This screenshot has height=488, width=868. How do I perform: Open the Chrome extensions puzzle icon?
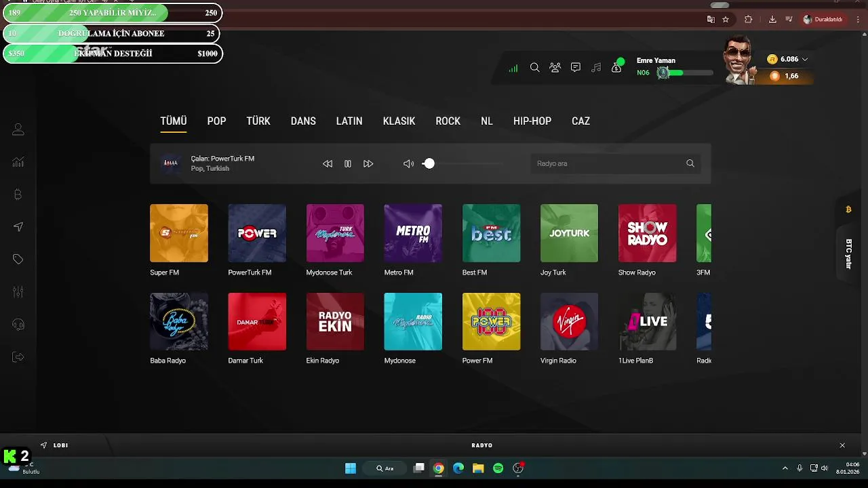(749, 20)
